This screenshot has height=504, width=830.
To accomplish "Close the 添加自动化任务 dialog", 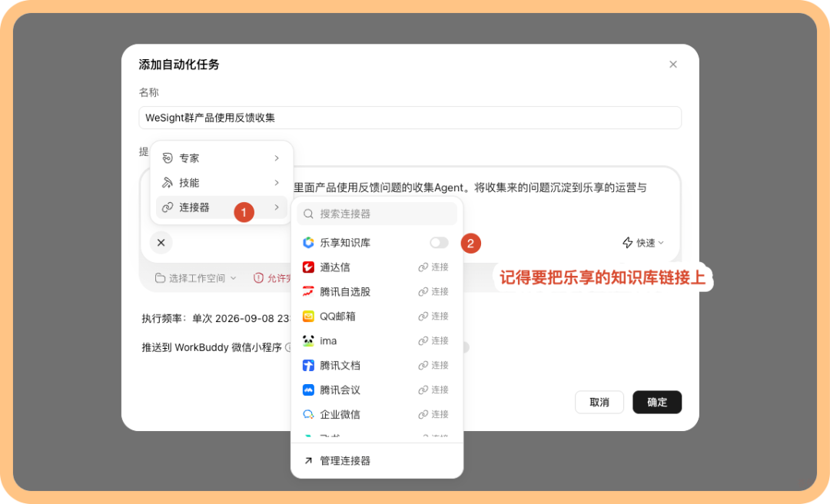I will 672,64.
